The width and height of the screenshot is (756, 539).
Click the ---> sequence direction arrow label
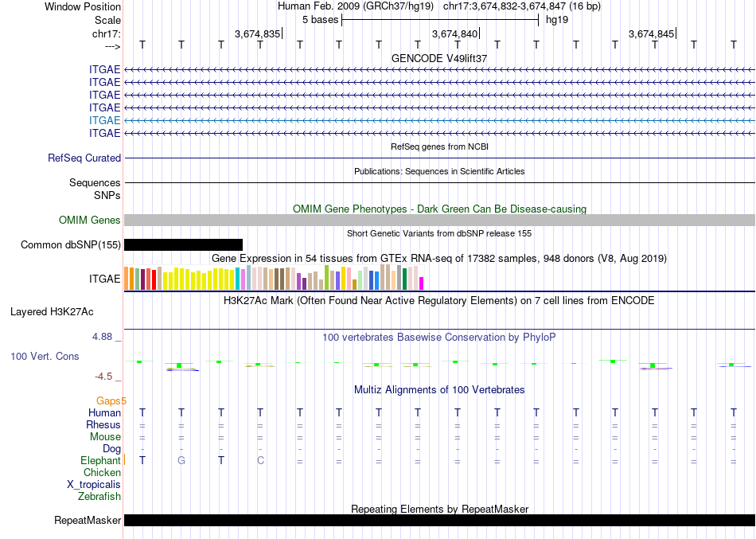click(113, 46)
